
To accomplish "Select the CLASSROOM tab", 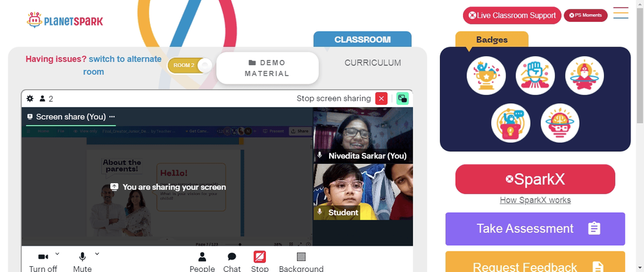I will point(362,39).
